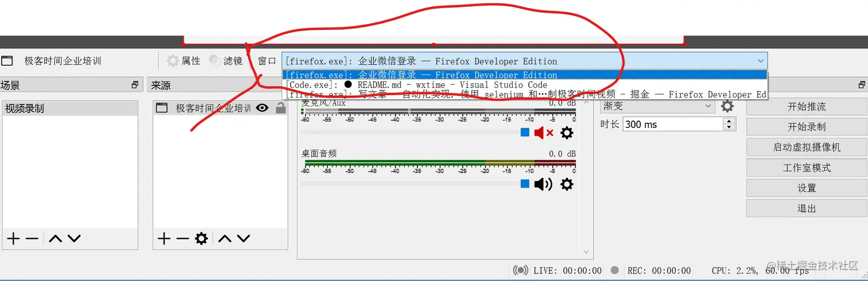Toggle visibility eye of 极客时间企业培训 source
This screenshot has height=281, width=868.
coord(262,108)
